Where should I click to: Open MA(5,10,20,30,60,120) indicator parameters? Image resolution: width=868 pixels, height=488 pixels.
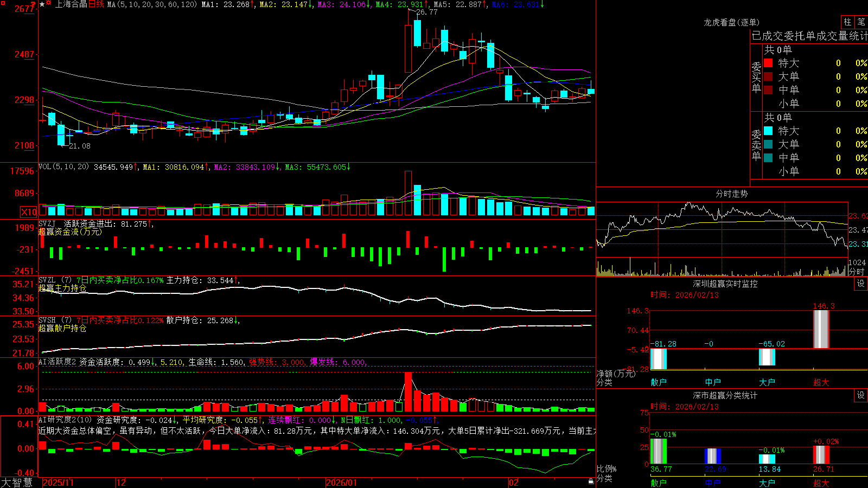click(x=152, y=4)
